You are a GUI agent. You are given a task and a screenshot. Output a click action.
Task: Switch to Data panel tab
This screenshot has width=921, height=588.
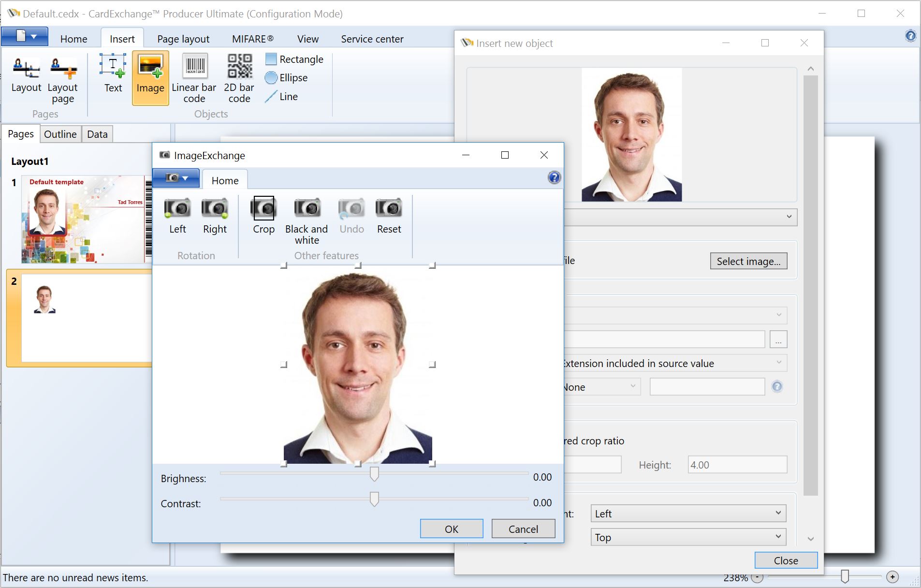point(97,134)
